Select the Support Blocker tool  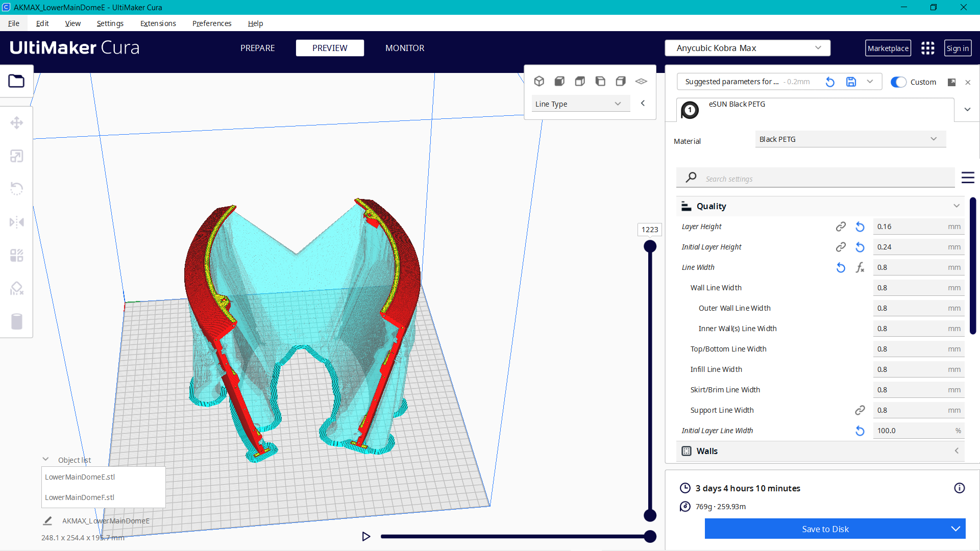point(17,288)
